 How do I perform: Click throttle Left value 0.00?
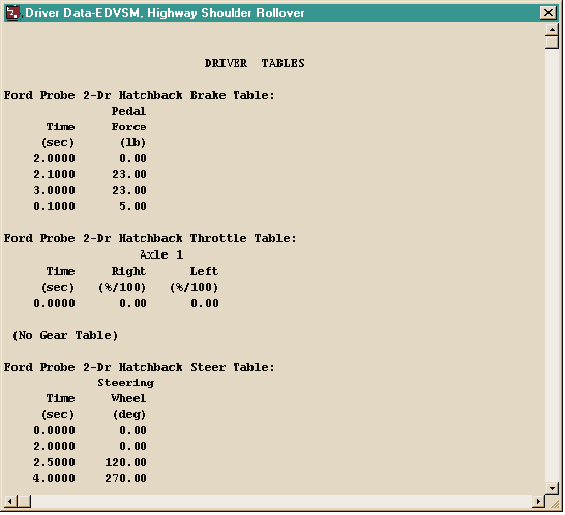[x=204, y=303]
